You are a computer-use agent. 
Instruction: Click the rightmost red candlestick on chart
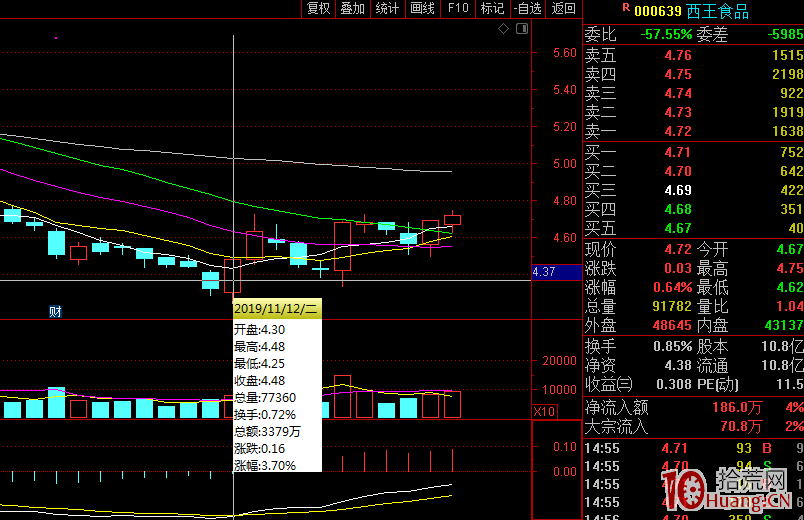[x=452, y=220]
